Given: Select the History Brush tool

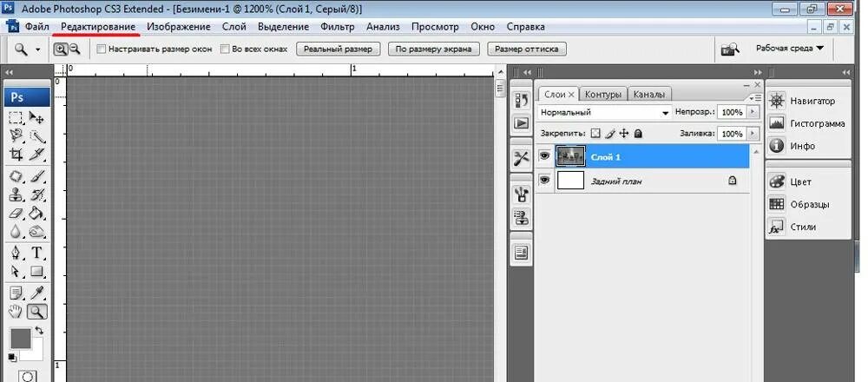Looking at the screenshot, I should tap(36, 194).
